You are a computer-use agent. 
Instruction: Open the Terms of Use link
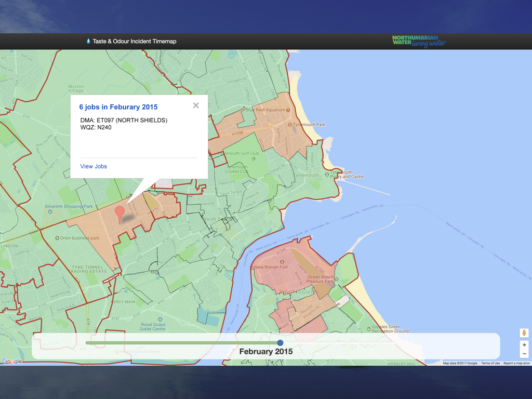(x=490, y=363)
